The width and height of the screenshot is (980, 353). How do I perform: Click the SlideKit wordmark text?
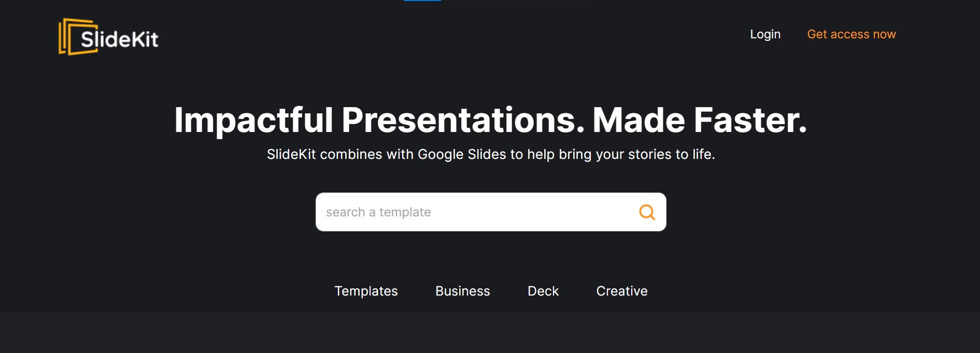pos(120,39)
